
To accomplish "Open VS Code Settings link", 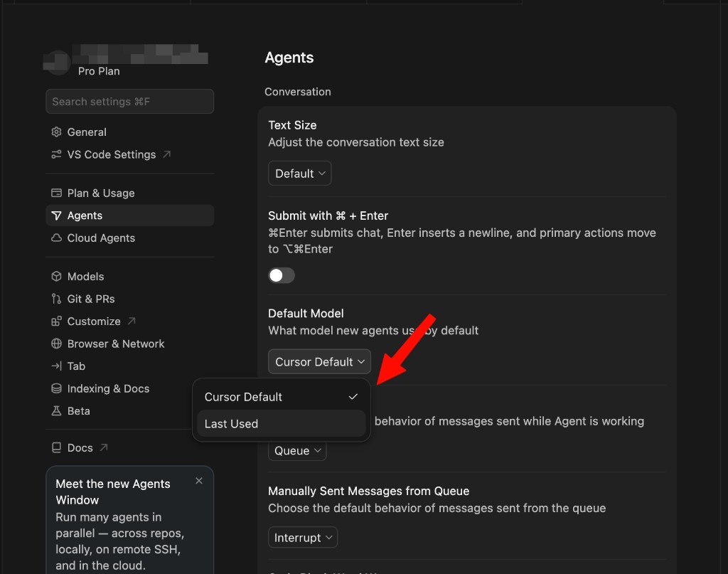I will [x=130, y=154].
